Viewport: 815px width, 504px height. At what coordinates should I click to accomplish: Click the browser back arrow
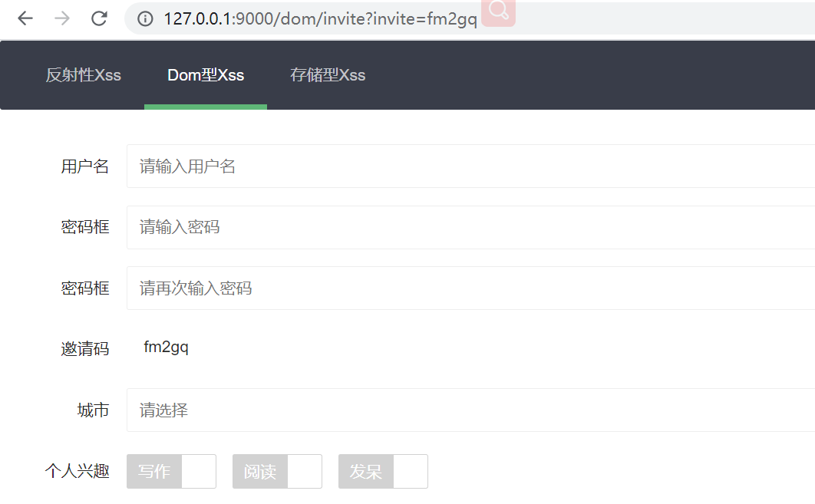click(x=25, y=18)
